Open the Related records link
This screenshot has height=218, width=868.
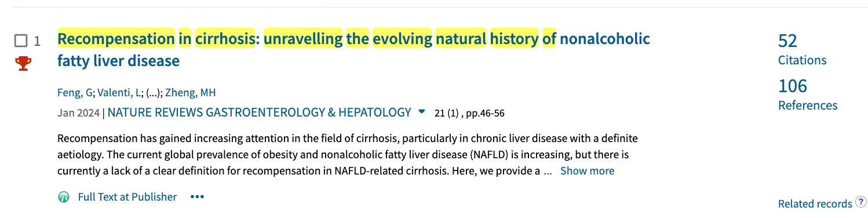[815, 204]
